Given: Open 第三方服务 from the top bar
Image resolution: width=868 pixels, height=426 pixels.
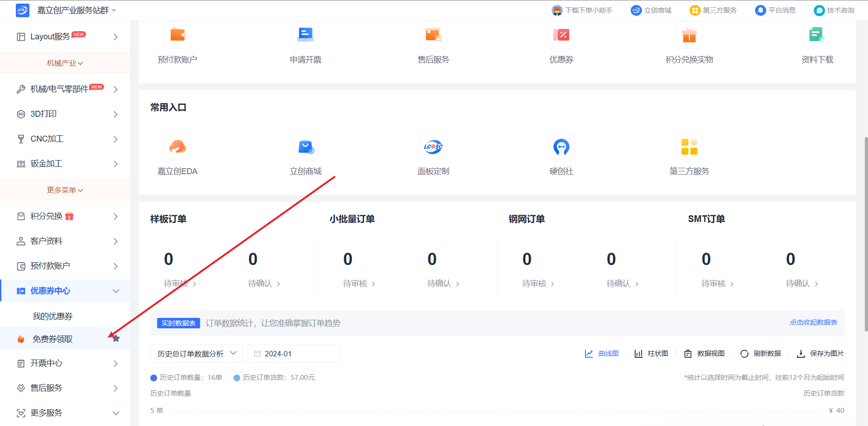Looking at the screenshot, I should [713, 10].
